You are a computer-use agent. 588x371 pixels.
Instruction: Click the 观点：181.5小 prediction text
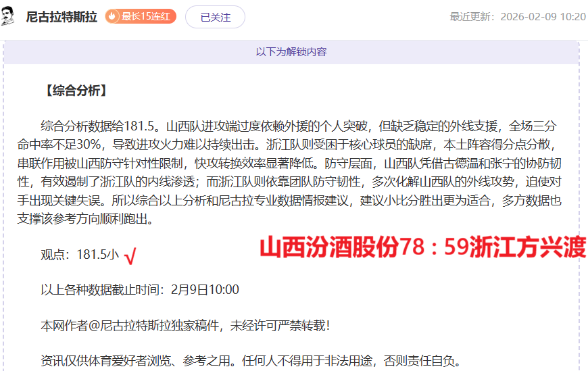[80, 255]
